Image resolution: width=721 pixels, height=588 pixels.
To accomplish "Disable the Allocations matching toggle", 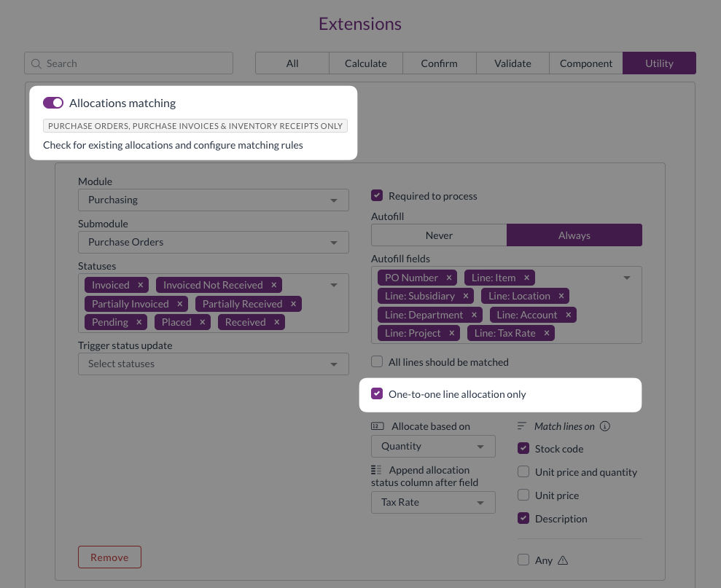I will coord(53,103).
